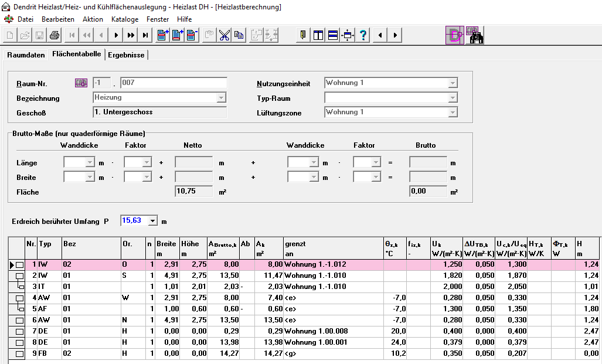Screen dimensions: 602x364
Task: Click first add-row icon with plus
Action: point(163,35)
